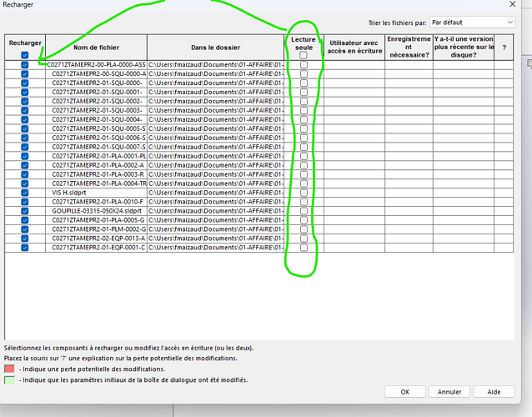The width and height of the screenshot is (532, 417).
Task: Select file name C0271ZTAMEPR2-01-PLA-0005-G
Action: pos(98,220)
